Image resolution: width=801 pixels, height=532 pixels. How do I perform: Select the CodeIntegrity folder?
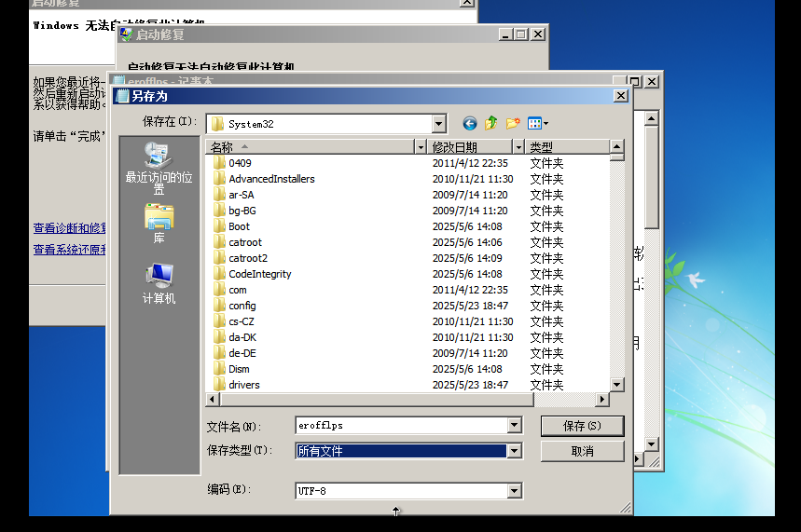(x=259, y=274)
